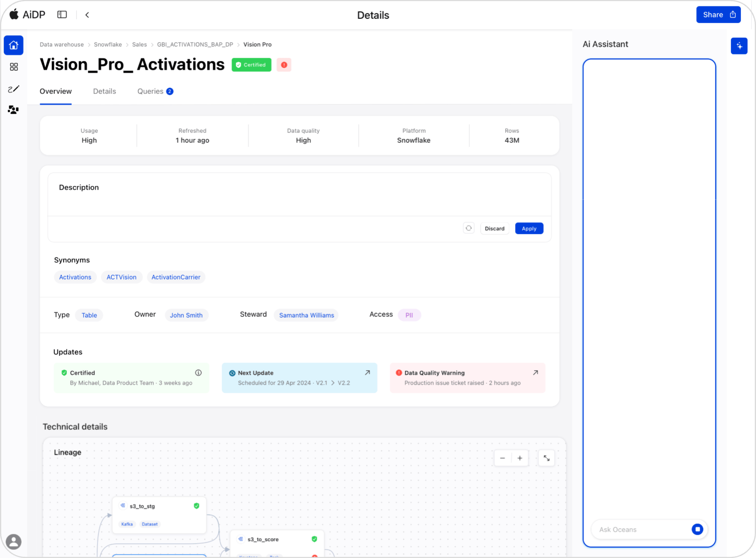Click the Certified update card title
This screenshot has height=558, width=756.
[82, 373]
